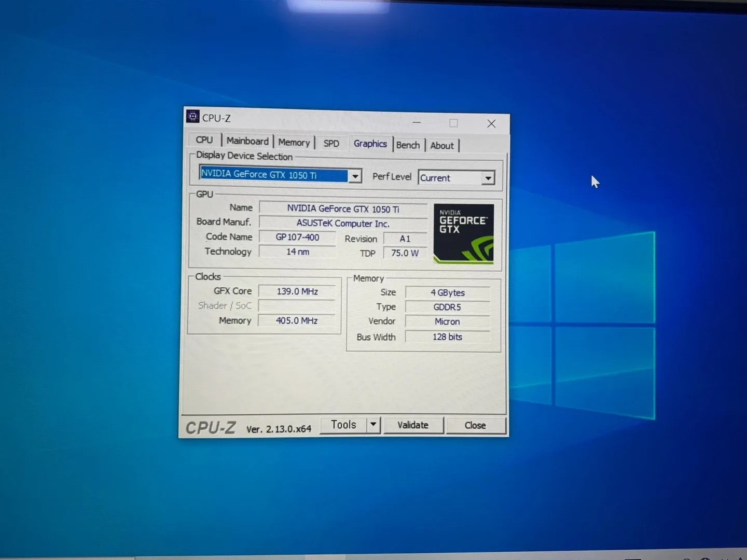Click the Ver. 2.13.0.x64 version text
Screen dimensions: 747x560
(x=279, y=429)
